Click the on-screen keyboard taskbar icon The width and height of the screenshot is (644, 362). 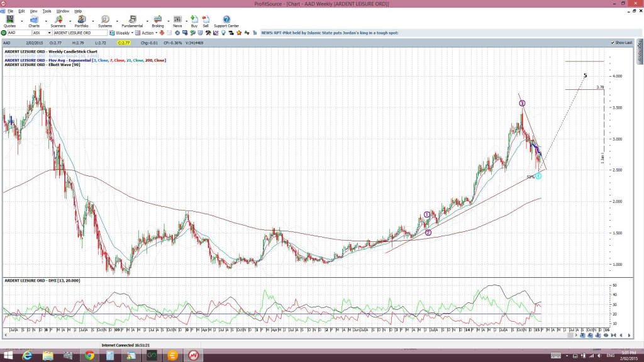pyautogui.click(x=556, y=356)
